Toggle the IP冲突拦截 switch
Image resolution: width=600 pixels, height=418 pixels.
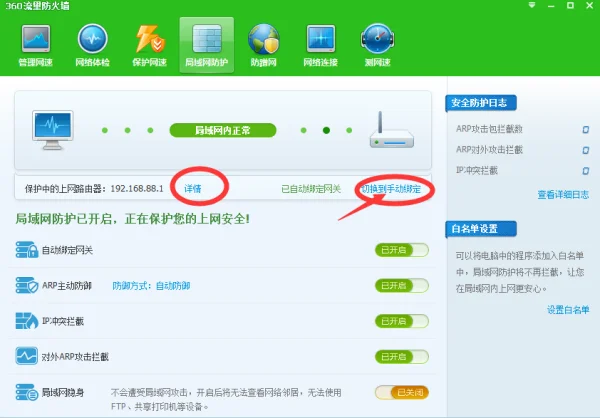click(401, 321)
